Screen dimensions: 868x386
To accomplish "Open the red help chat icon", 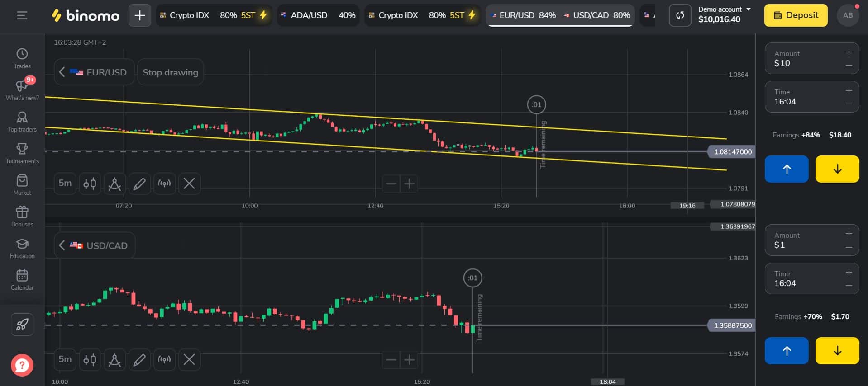I will coord(22,365).
